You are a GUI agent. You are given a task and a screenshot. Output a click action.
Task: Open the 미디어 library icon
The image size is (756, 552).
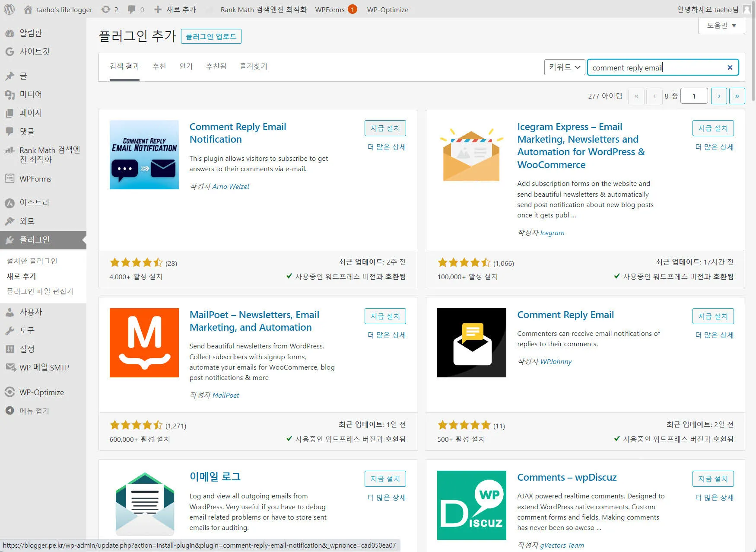point(29,94)
